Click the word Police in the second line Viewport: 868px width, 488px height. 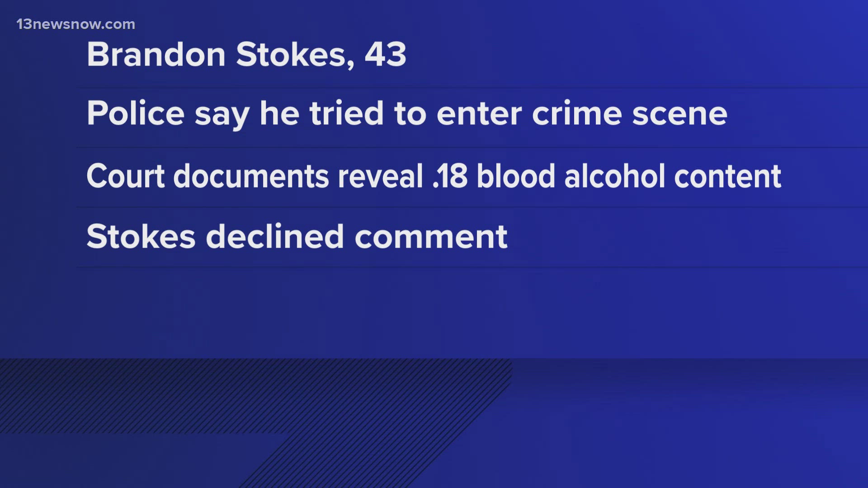coord(136,113)
